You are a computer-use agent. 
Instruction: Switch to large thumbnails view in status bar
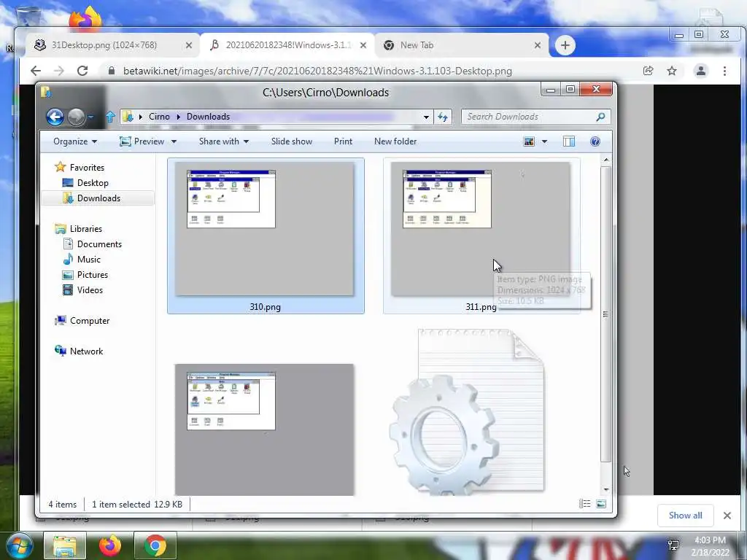coord(601,504)
